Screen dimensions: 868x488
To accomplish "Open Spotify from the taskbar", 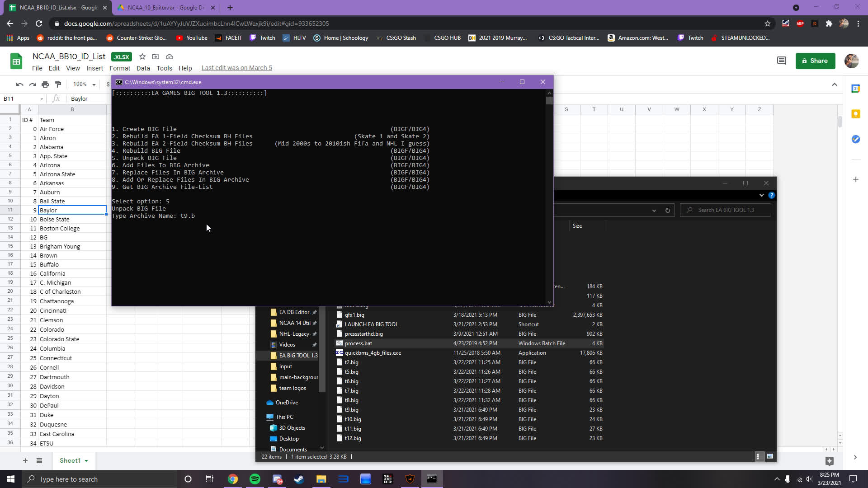I will (255, 479).
